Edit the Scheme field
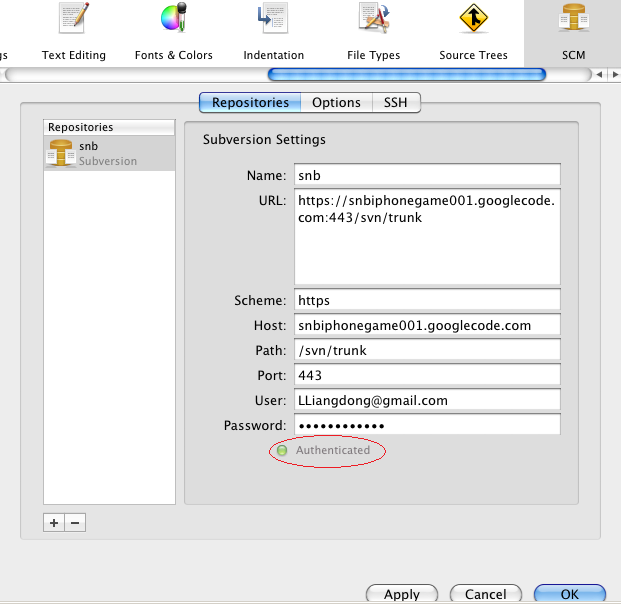 [427, 299]
